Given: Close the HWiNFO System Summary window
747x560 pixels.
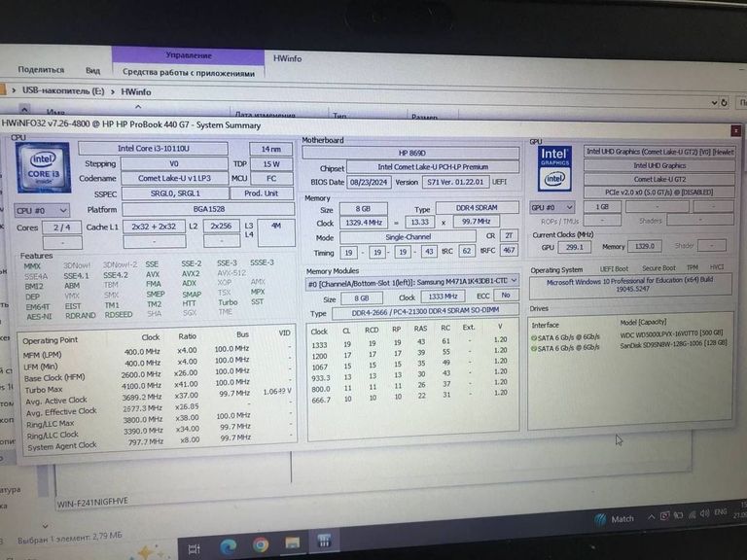Looking at the screenshot, I should click(x=735, y=130).
